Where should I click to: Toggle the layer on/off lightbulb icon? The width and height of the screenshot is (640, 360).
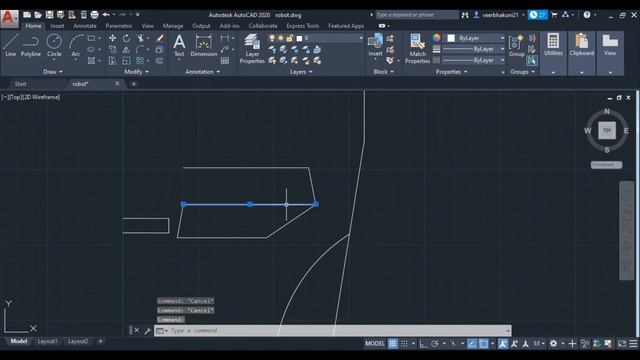point(272,38)
